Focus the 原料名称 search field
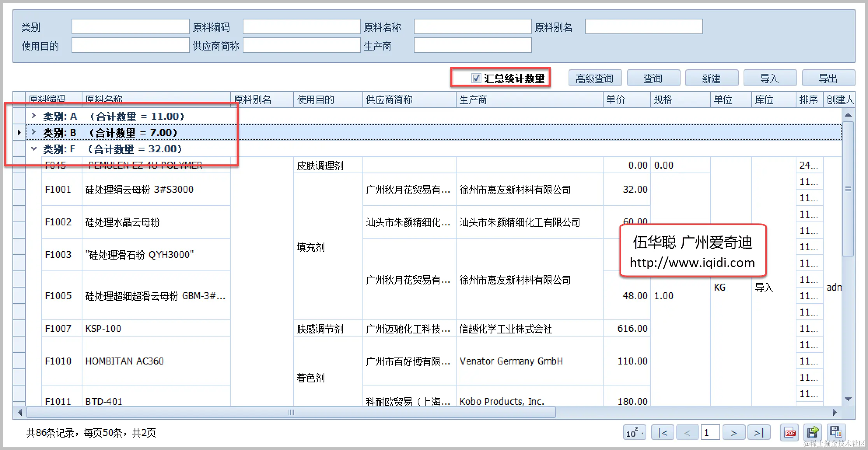Screen dimensions: 868x450 (x=472, y=27)
